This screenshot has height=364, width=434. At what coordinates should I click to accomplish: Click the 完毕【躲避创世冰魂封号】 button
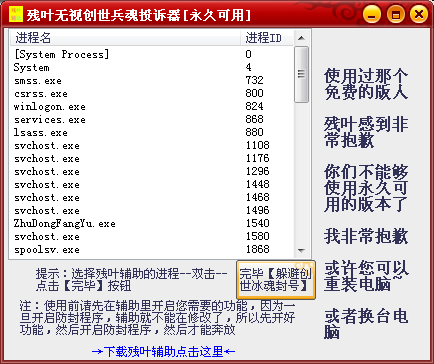[276, 279]
